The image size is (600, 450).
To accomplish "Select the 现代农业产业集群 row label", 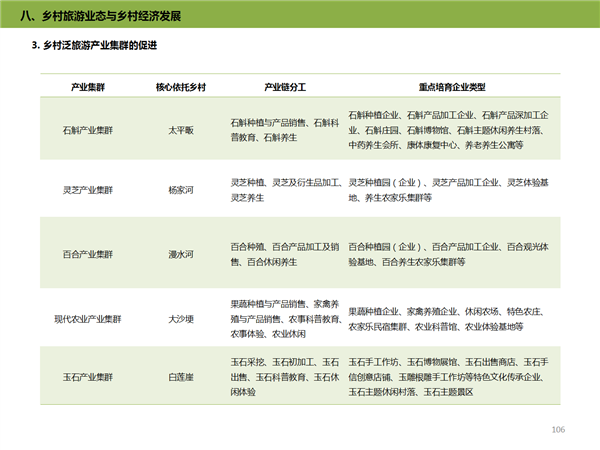I will [x=88, y=319].
